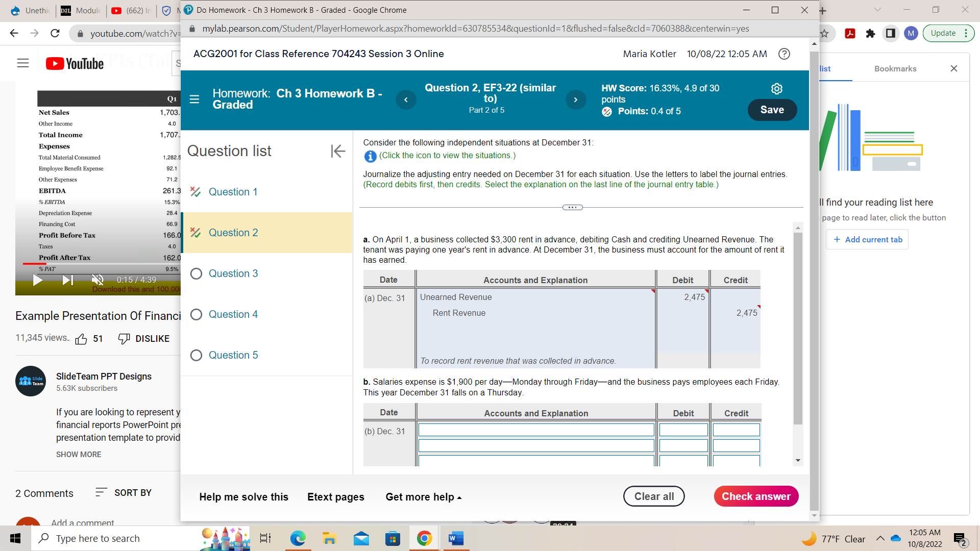Open the Get more help dropdown

point(423,496)
